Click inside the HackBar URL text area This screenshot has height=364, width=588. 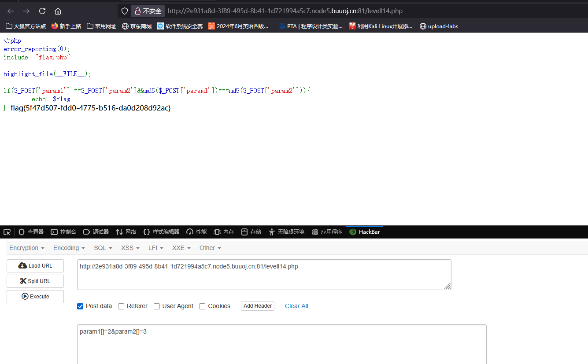[x=264, y=275]
